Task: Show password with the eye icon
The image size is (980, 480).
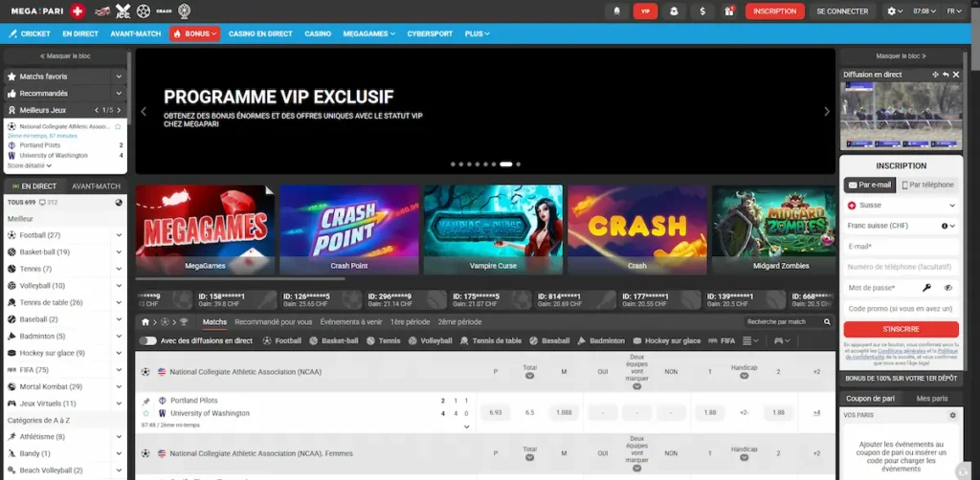Action: (948, 288)
